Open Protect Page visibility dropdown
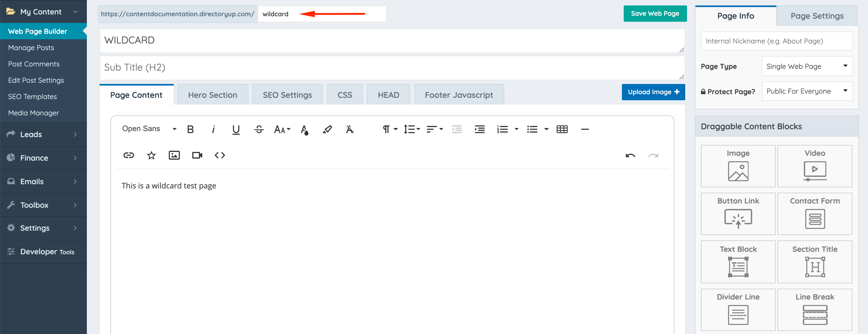Viewport: 868px width, 334px height. (807, 91)
